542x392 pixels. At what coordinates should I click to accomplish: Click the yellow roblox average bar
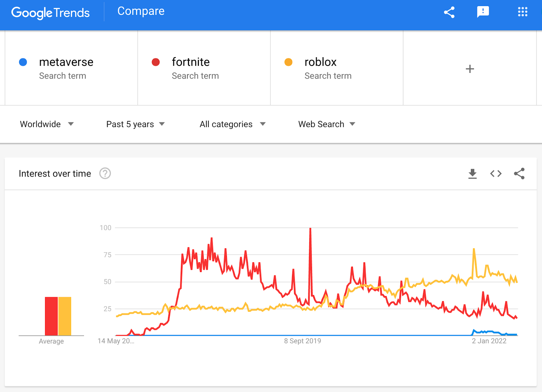(65, 316)
